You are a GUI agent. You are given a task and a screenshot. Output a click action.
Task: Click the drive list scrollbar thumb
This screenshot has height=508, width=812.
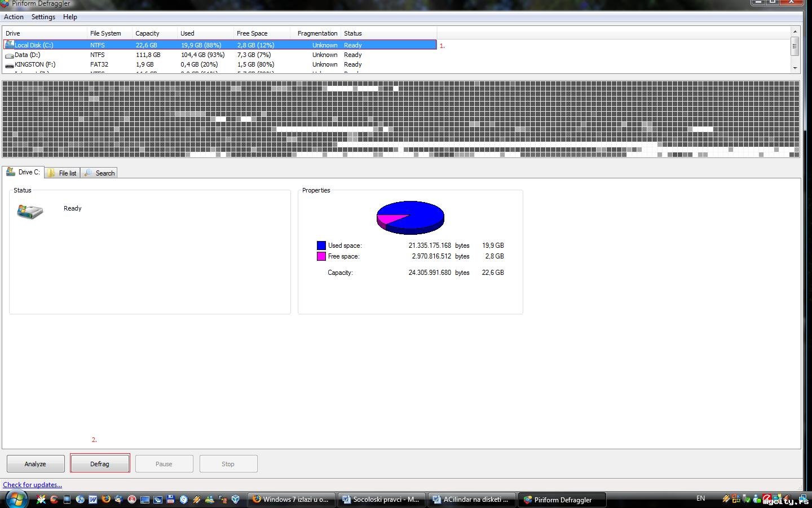795,46
